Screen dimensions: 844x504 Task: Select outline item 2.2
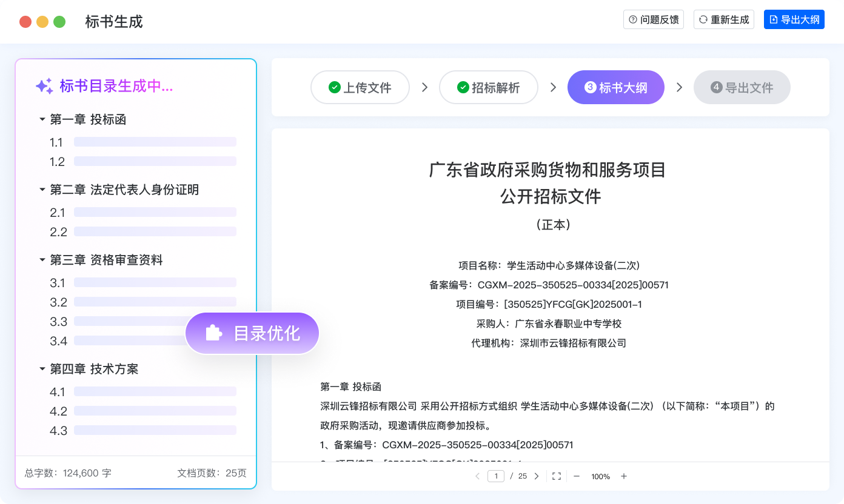pyautogui.click(x=143, y=232)
